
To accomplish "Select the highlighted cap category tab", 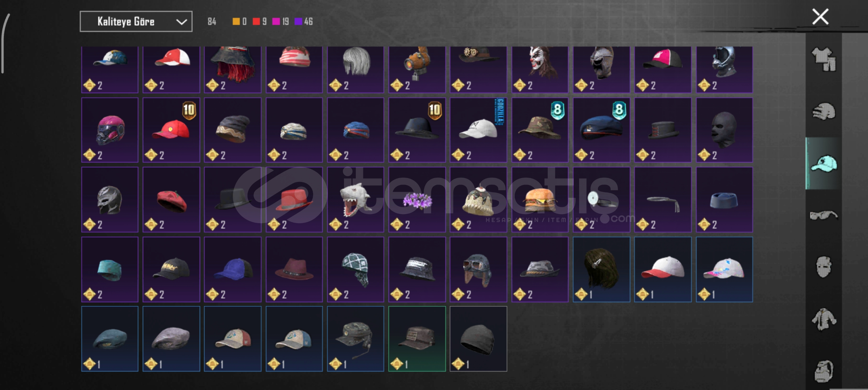I will coord(824,164).
